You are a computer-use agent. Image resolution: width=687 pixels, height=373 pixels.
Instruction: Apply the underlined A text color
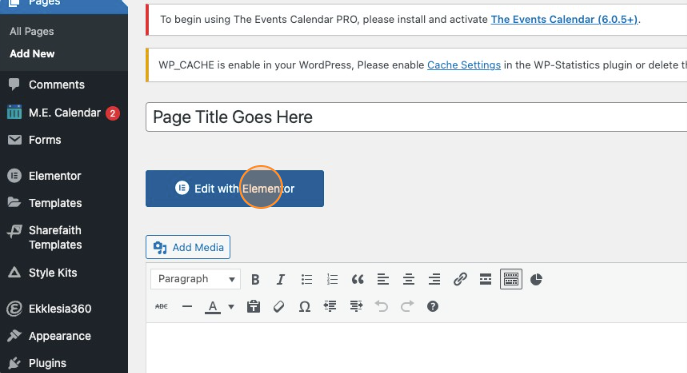pos(213,306)
